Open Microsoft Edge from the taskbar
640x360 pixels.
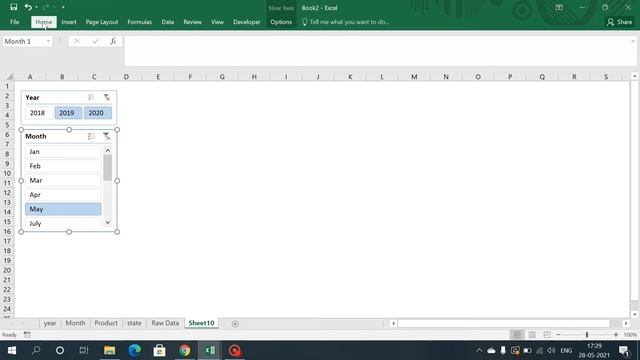(134, 350)
